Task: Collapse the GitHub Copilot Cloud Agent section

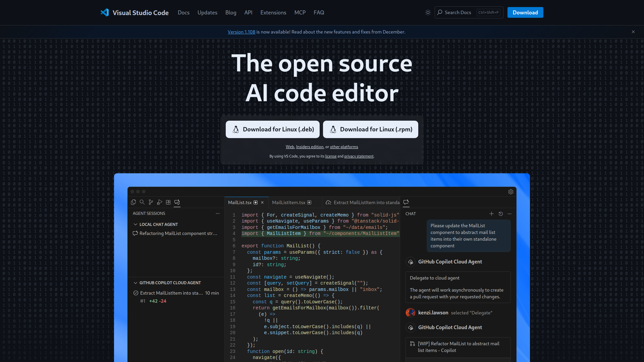Action: point(136,283)
